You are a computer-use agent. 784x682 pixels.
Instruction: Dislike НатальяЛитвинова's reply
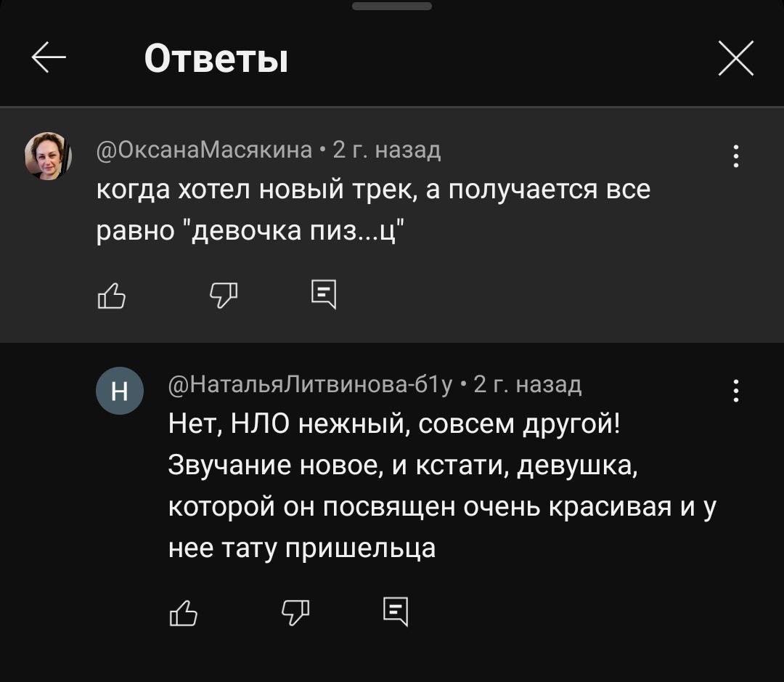click(x=295, y=612)
